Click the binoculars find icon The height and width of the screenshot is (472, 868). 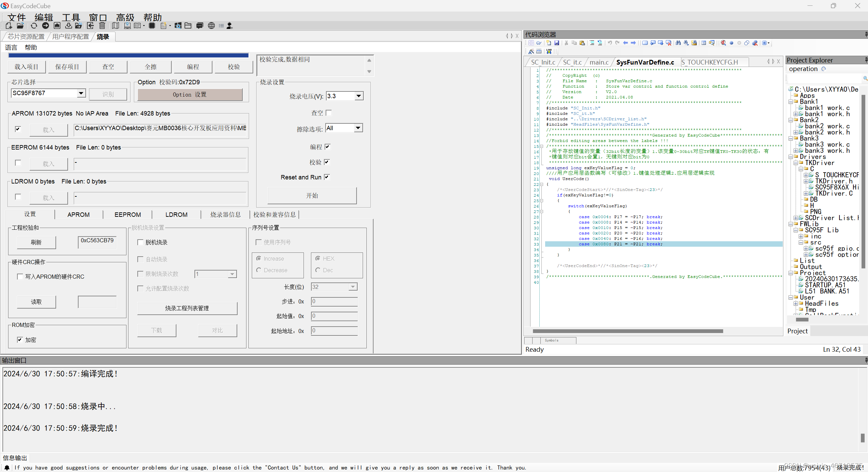point(678,43)
